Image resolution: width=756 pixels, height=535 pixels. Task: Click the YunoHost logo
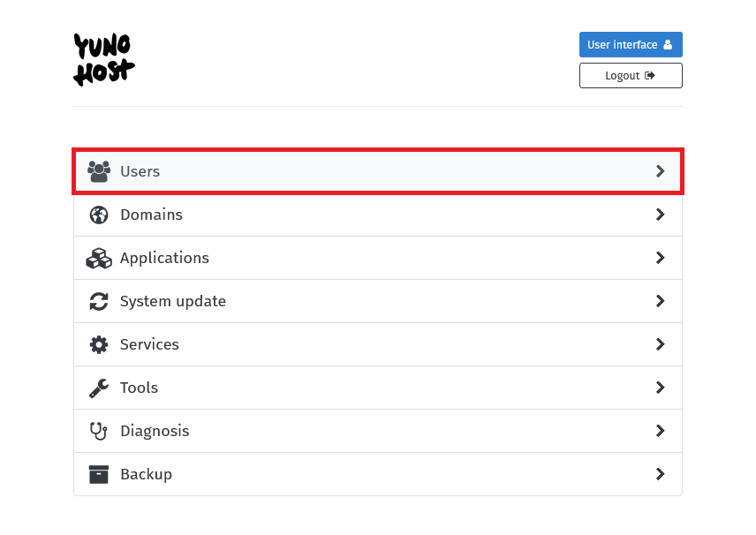click(103, 58)
